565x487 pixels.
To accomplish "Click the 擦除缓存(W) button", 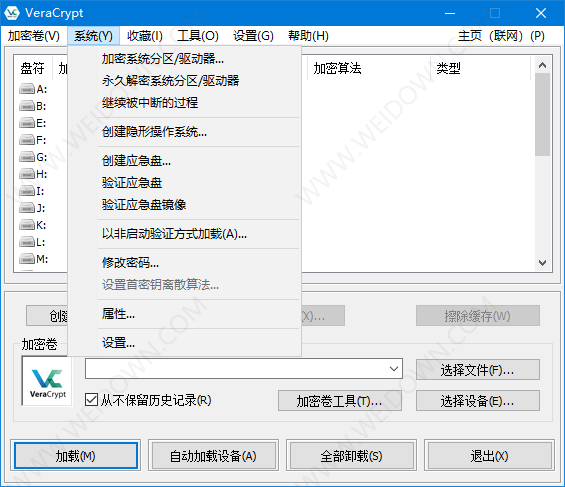I will pos(478,316).
